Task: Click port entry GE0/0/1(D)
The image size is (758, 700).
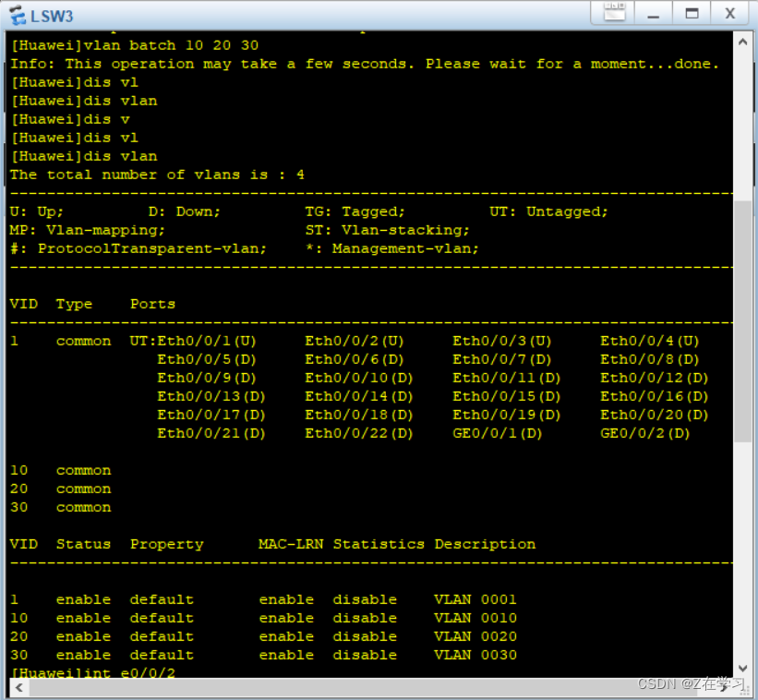Action: 498,433
